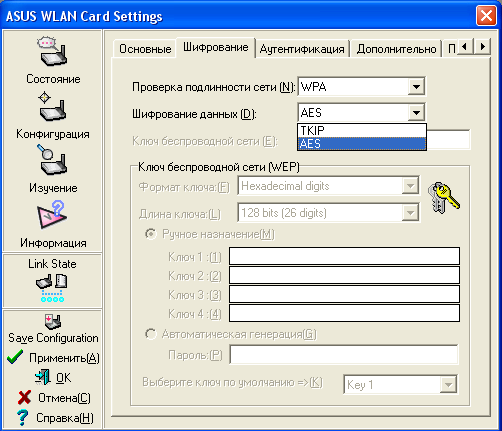
Task: Click the OK door icon
Action: coord(43,377)
